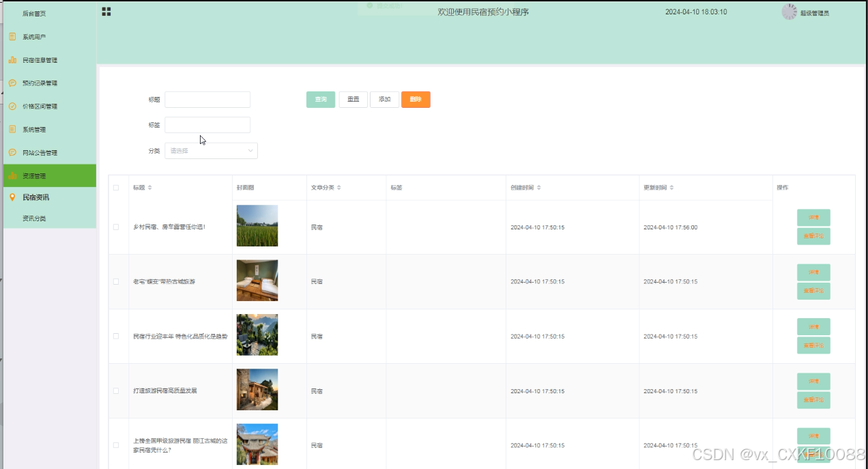Open 详情 for 乡村民宿 row

[813, 218]
